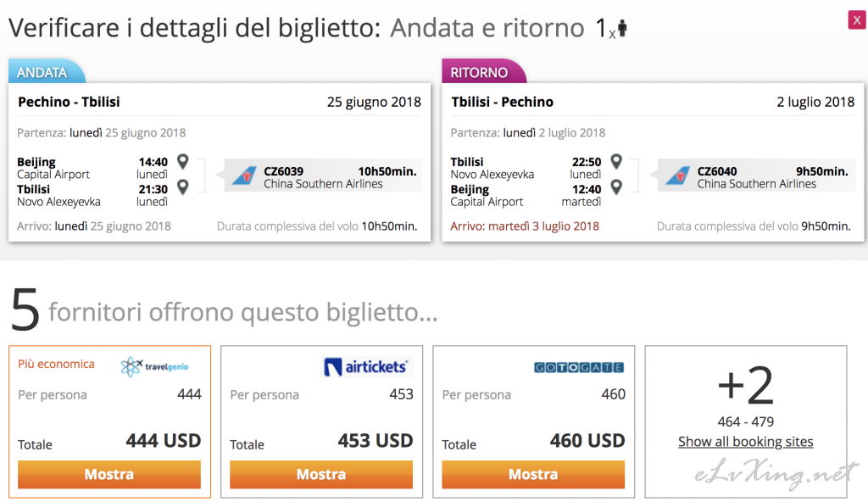Open Show all booking sites link
The width and height of the screenshot is (868, 502).
(x=745, y=442)
